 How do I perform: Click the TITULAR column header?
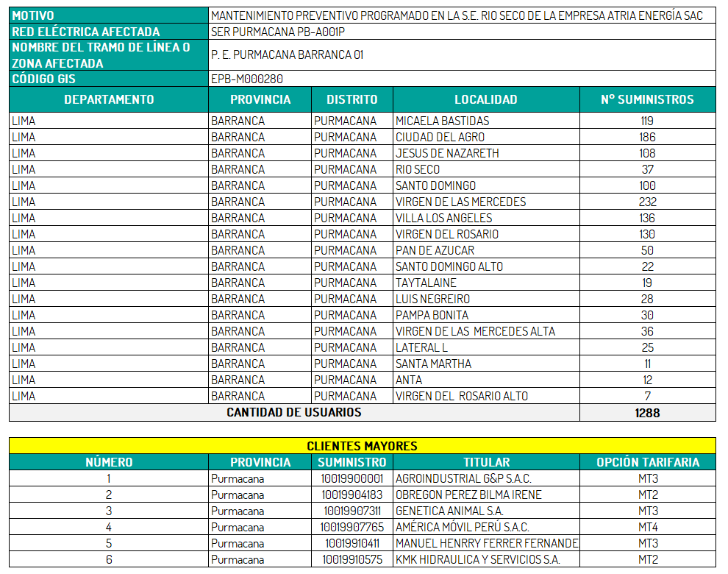click(x=486, y=462)
